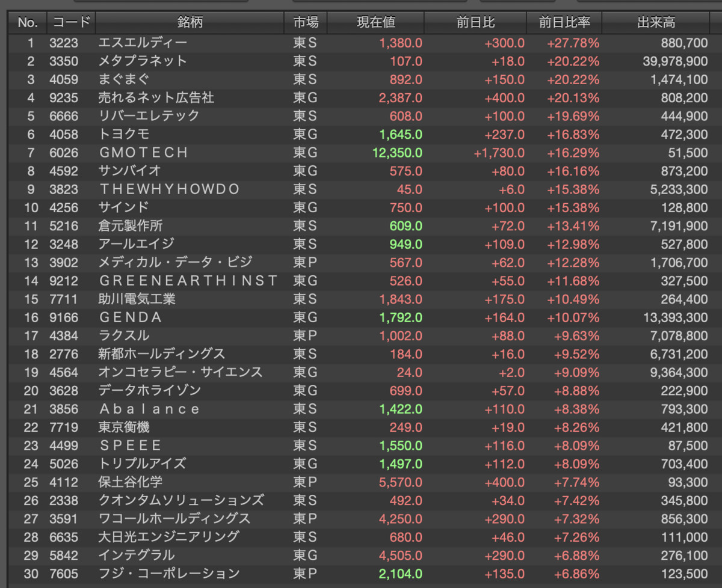Click stock code 4564
The height and width of the screenshot is (588, 722).
[x=63, y=372]
